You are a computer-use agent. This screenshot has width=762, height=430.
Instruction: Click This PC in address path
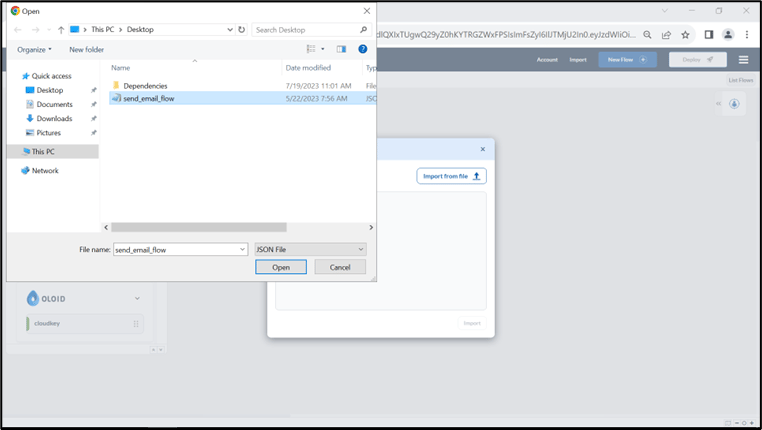click(x=103, y=30)
